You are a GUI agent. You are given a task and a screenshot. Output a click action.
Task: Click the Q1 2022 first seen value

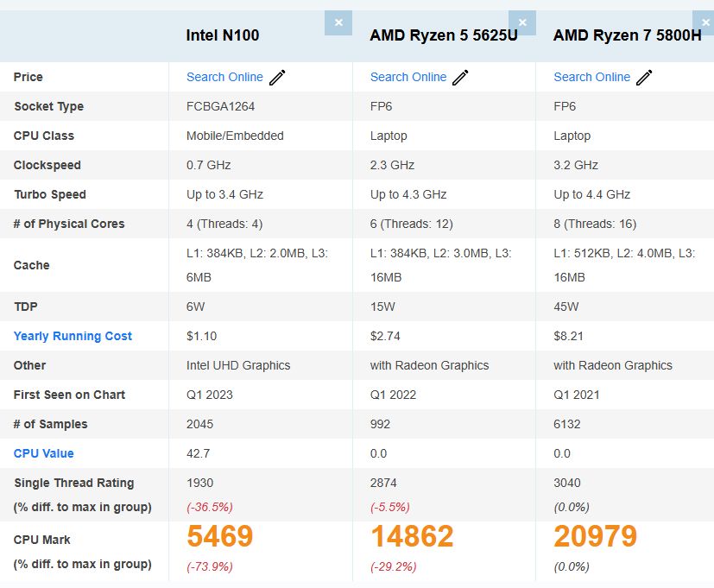[393, 395]
